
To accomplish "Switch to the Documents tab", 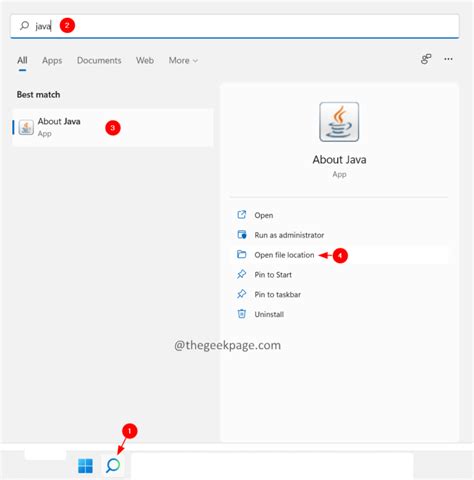I will tap(99, 60).
